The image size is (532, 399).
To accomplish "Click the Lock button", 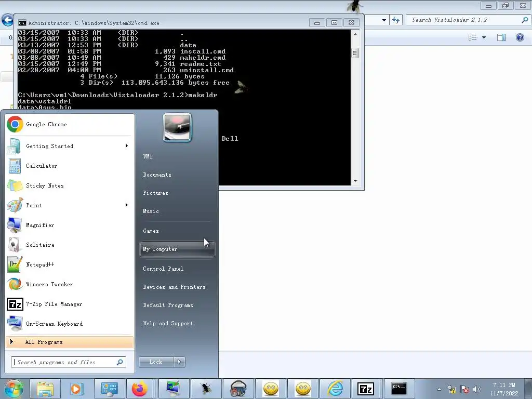I will [x=156, y=362].
